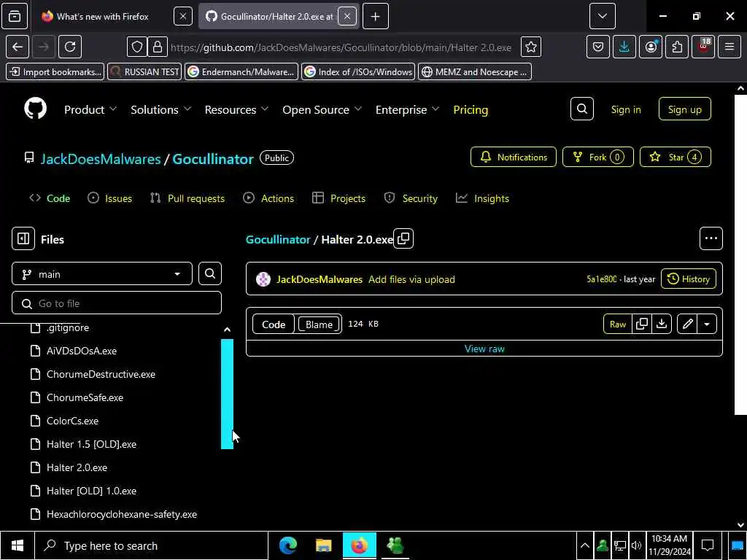Bookmark this page with the star icon
The height and width of the screenshot is (560, 747).
pos(531,47)
